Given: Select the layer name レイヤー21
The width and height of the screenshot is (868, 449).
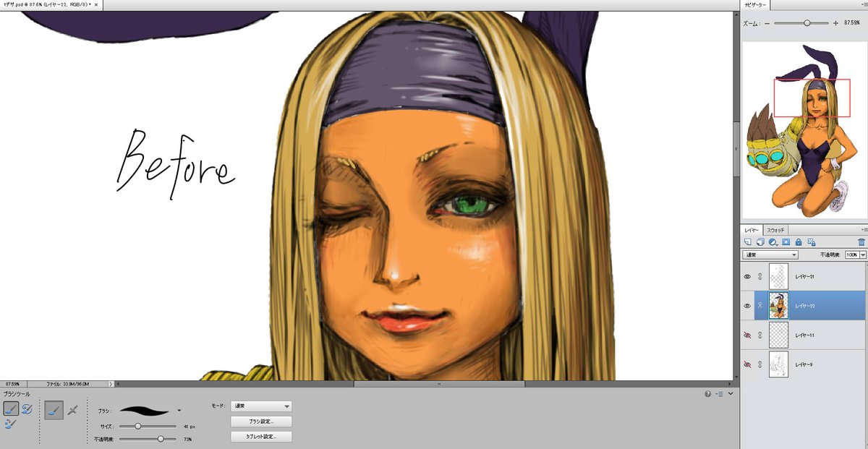Looking at the screenshot, I should (x=804, y=276).
